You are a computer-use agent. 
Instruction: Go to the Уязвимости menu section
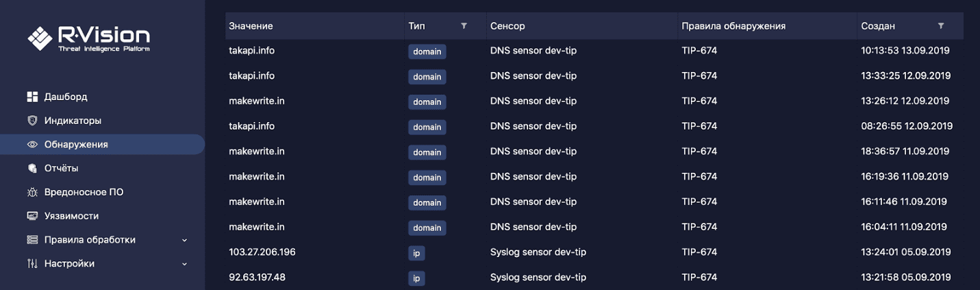tap(71, 216)
